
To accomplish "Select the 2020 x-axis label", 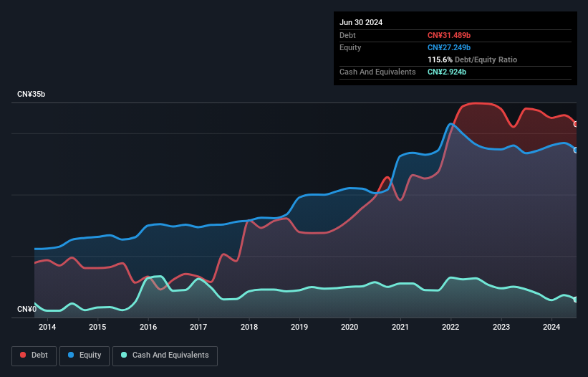I will click(350, 328).
